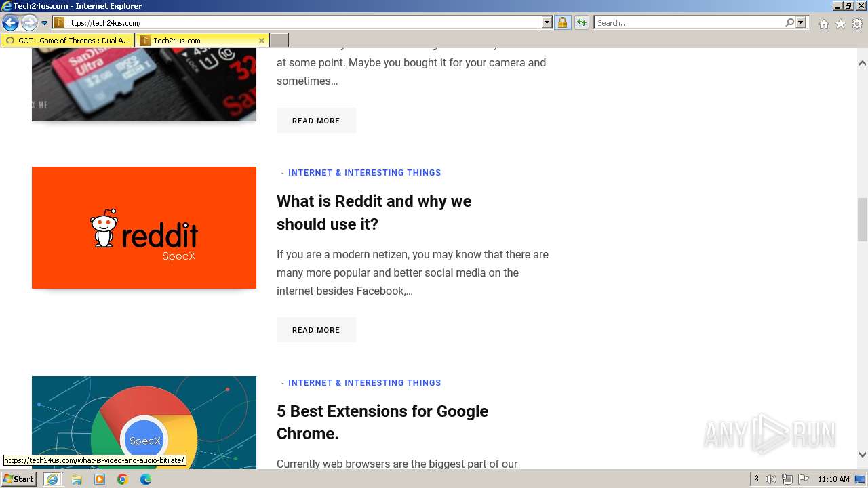Open the Reddit article thumbnail image
Screen dimensions: 868x488
[x=144, y=228]
